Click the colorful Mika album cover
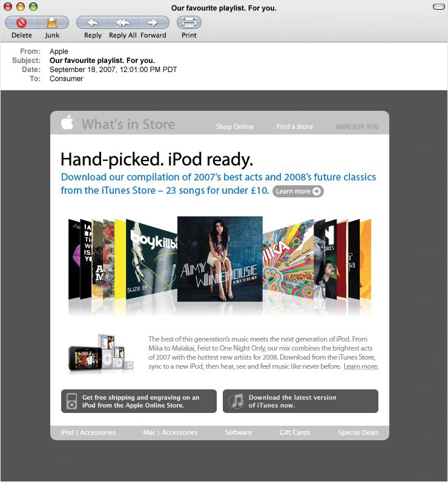 pyautogui.click(x=288, y=259)
